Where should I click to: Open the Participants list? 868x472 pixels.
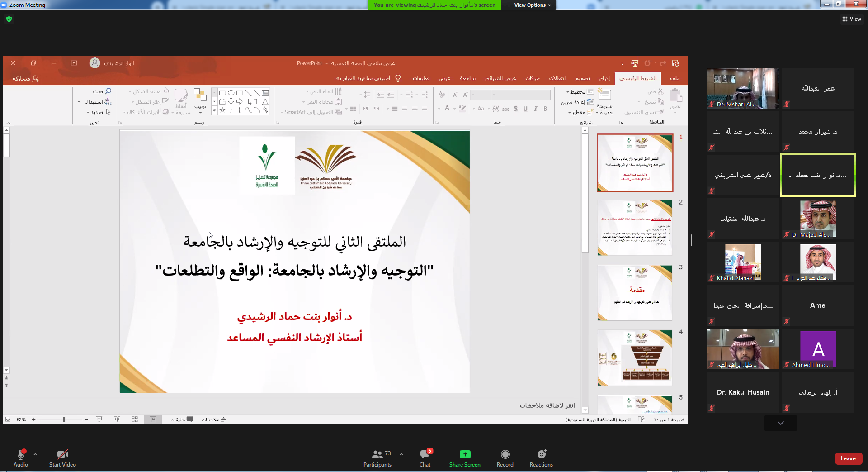[x=377, y=454]
